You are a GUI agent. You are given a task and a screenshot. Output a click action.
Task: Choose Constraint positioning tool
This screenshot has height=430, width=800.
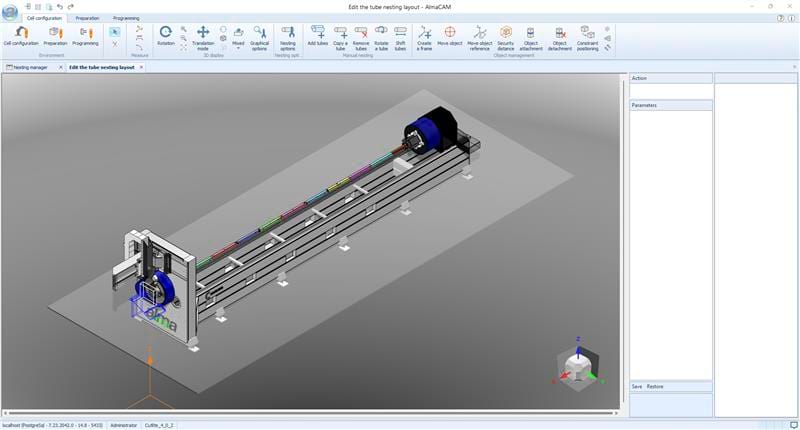pos(587,36)
